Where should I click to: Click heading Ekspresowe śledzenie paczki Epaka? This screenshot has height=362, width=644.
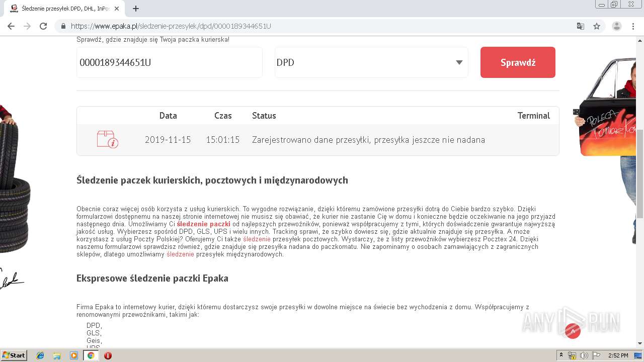(x=152, y=278)
